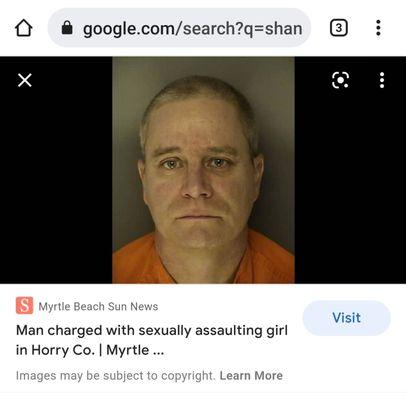Click the 'in Horry Co. | Myrtle ...' title line
This screenshot has height=400, width=406.
click(x=90, y=350)
